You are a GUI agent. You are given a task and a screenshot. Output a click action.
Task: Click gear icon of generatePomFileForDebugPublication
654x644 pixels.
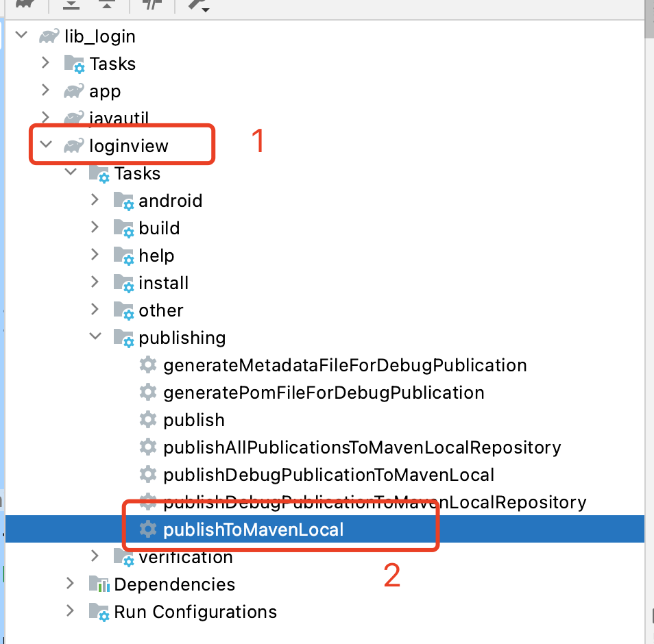(147, 393)
